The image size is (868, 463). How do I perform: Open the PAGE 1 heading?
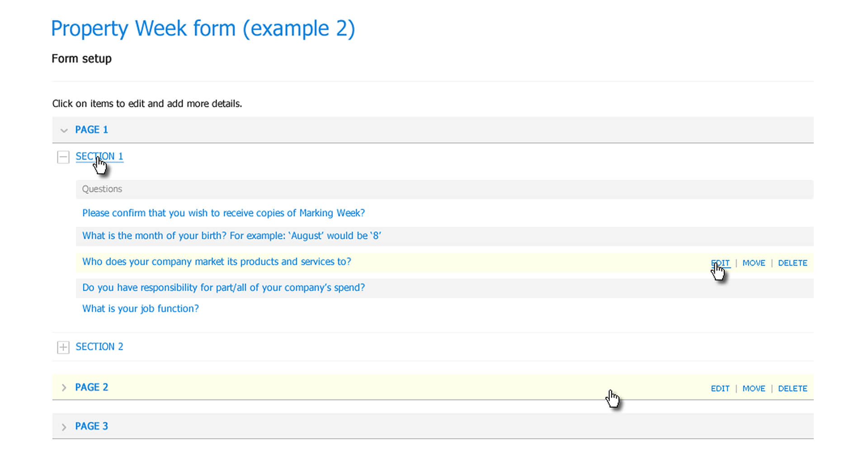point(91,130)
